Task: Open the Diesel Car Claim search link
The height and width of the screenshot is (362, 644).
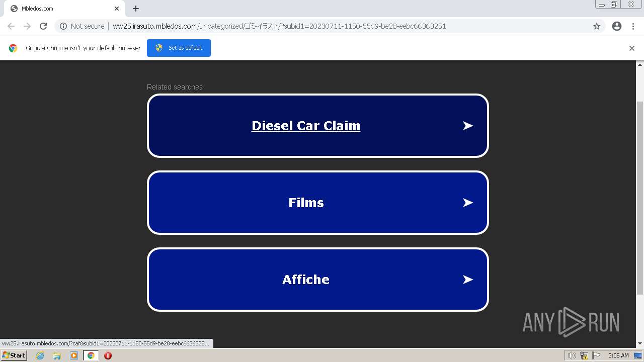Action: coord(306,126)
